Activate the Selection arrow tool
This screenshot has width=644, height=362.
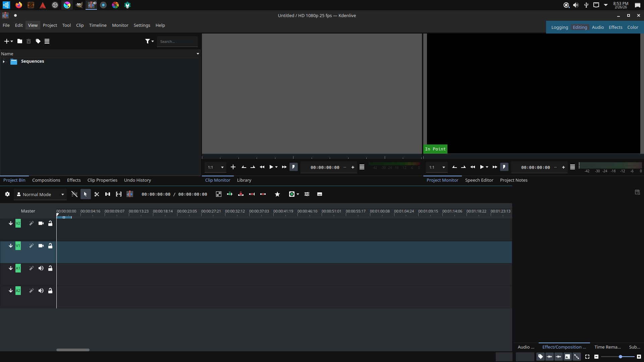[86, 194]
